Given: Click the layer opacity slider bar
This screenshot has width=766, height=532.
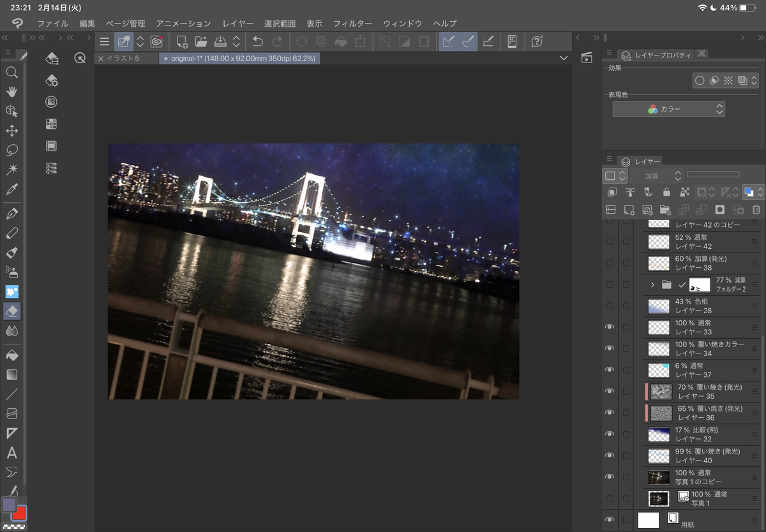Looking at the screenshot, I should tap(713, 174).
